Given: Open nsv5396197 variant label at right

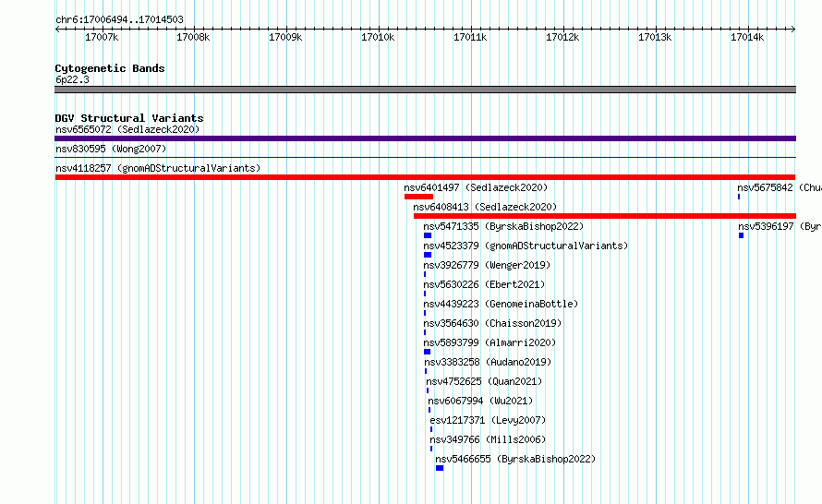Looking at the screenshot, I should 780,226.
